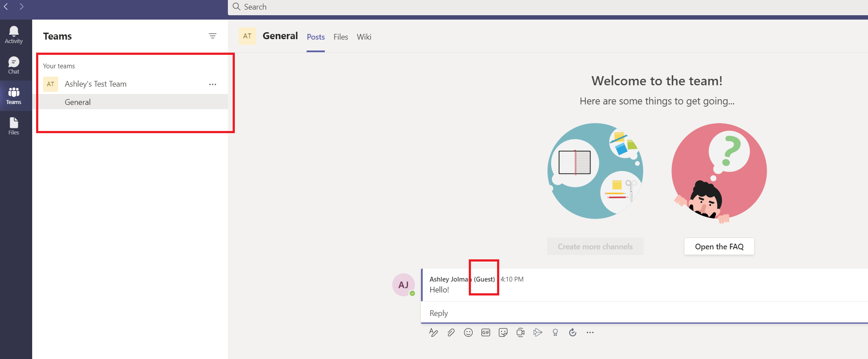Open the emoji picker
This screenshot has height=359, width=868.
468,332
